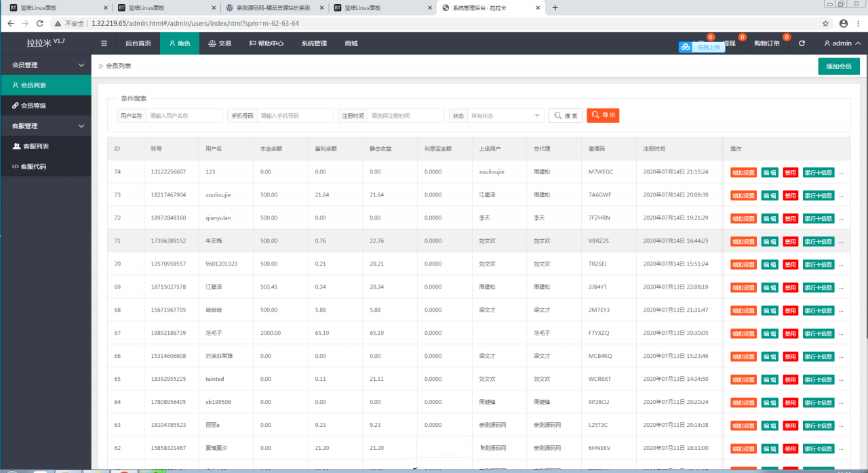The image size is (868, 473).
Task: Open a new browser tab with plus icon
Action: point(555,7)
